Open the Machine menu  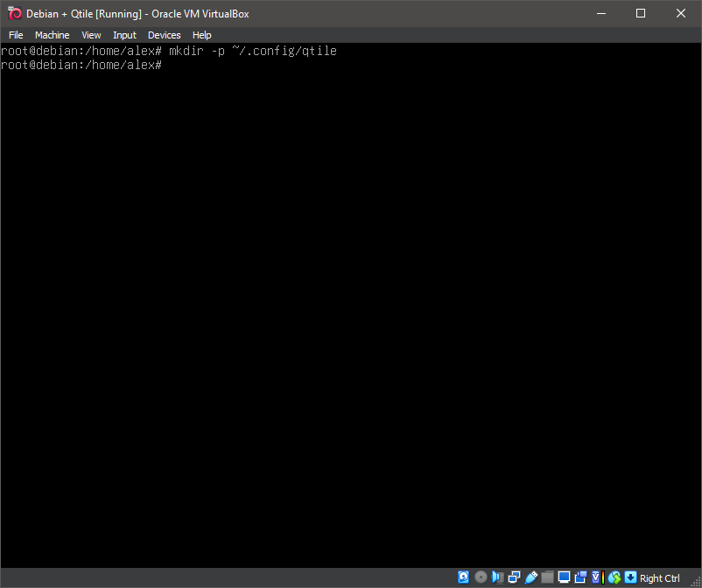click(52, 35)
